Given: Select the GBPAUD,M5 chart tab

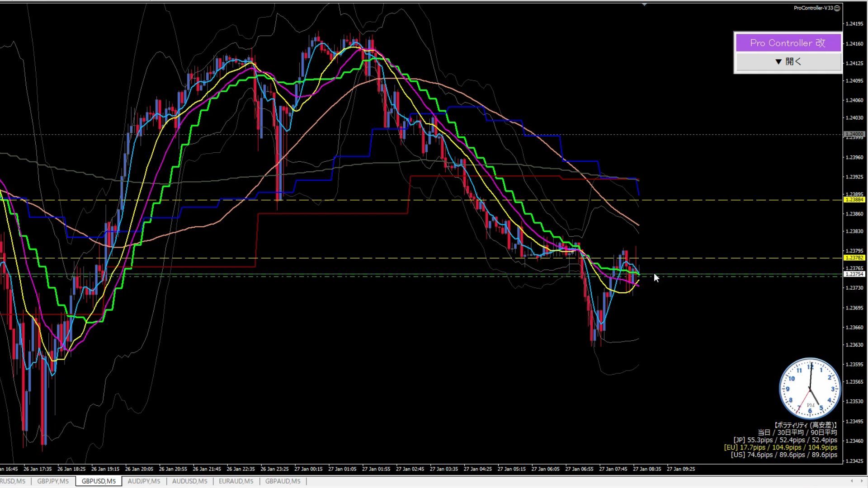Looking at the screenshot, I should point(283,481).
